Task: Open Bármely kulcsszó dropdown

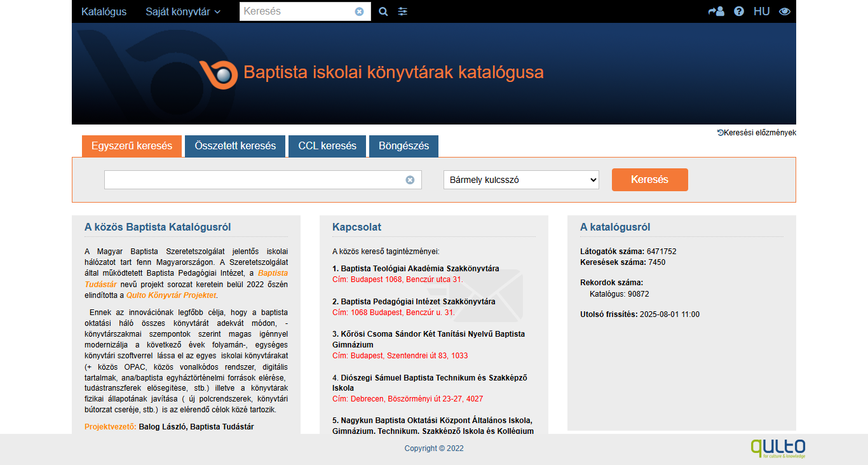Action: point(521,180)
